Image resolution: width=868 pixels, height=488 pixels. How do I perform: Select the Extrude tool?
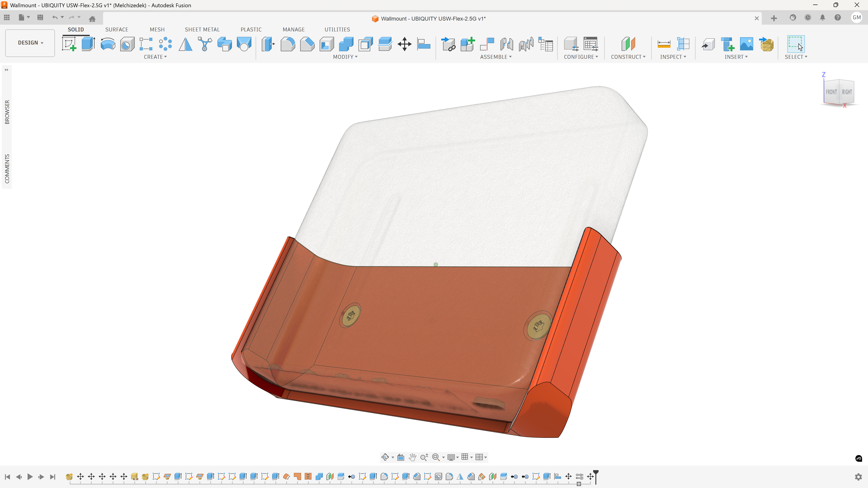point(88,44)
